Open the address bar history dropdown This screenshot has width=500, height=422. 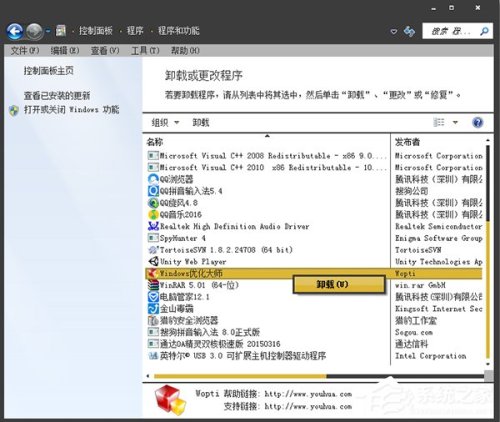point(394,32)
